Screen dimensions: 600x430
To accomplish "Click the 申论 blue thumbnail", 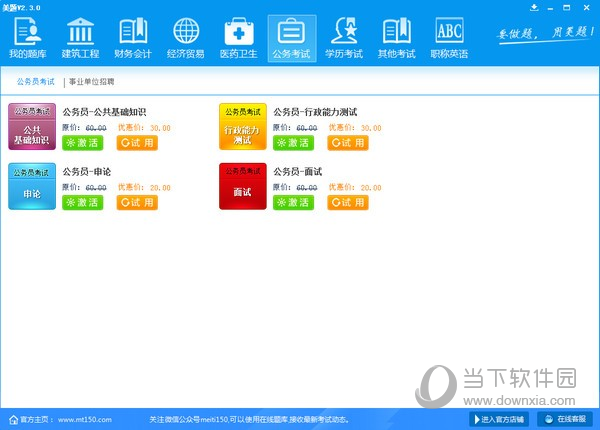I will pos(32,186).
